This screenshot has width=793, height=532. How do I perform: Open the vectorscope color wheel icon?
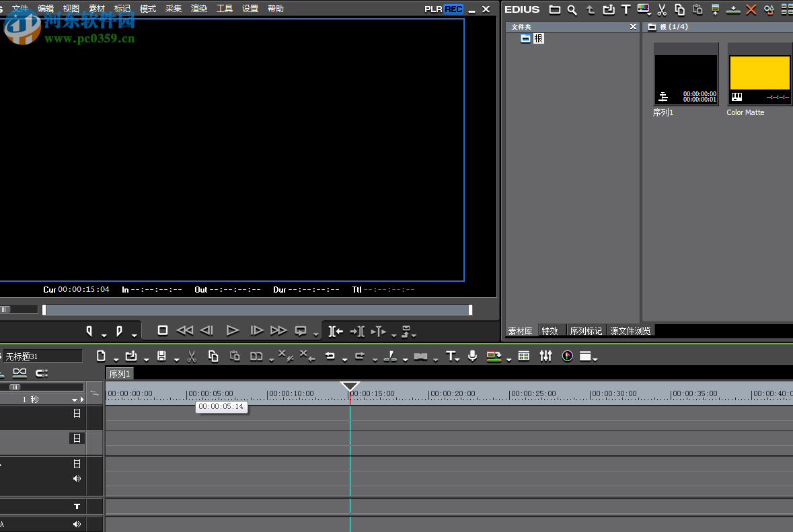[x=567, y=356]
